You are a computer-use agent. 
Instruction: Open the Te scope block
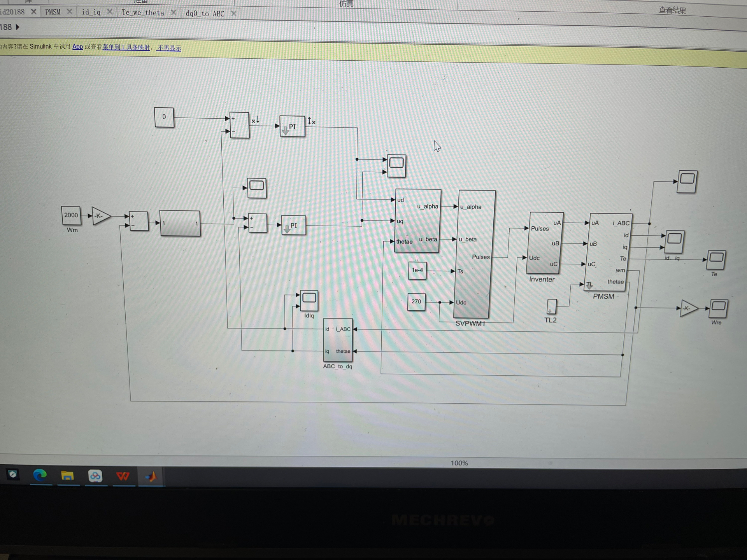point(716,260)
